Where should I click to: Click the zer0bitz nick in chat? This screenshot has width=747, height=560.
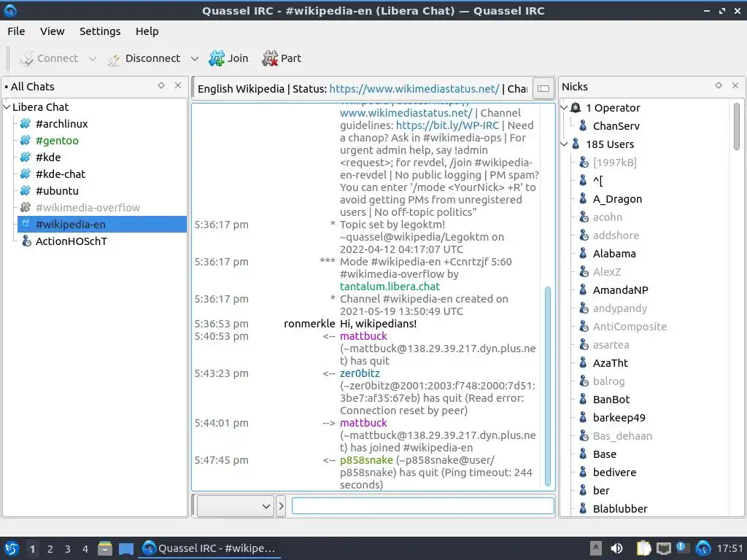coord(360,373)
